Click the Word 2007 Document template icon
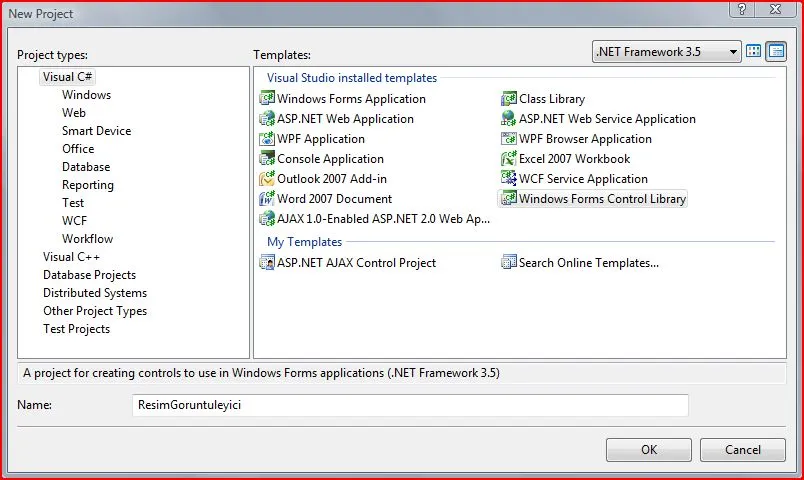 coord(267,198)
